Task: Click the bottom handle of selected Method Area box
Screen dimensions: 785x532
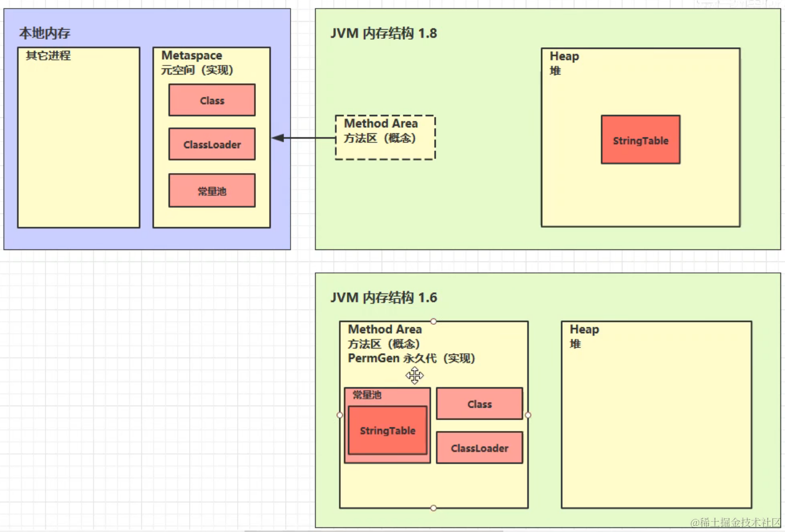Action: (434, 508)
